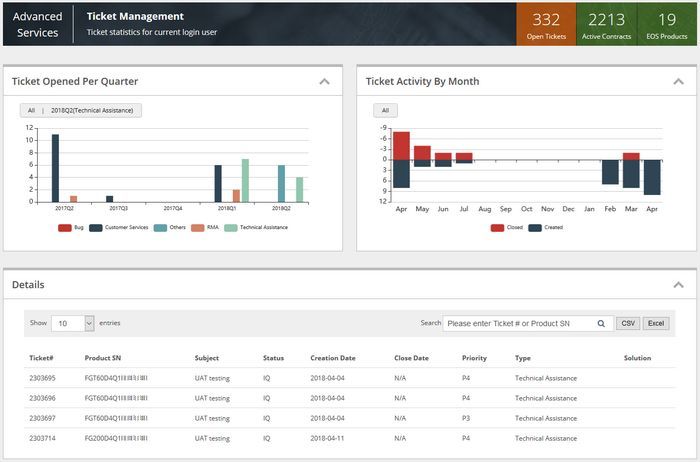Toggle Customer Services legend swatch
700x462 pixels.
pos(96,228)
